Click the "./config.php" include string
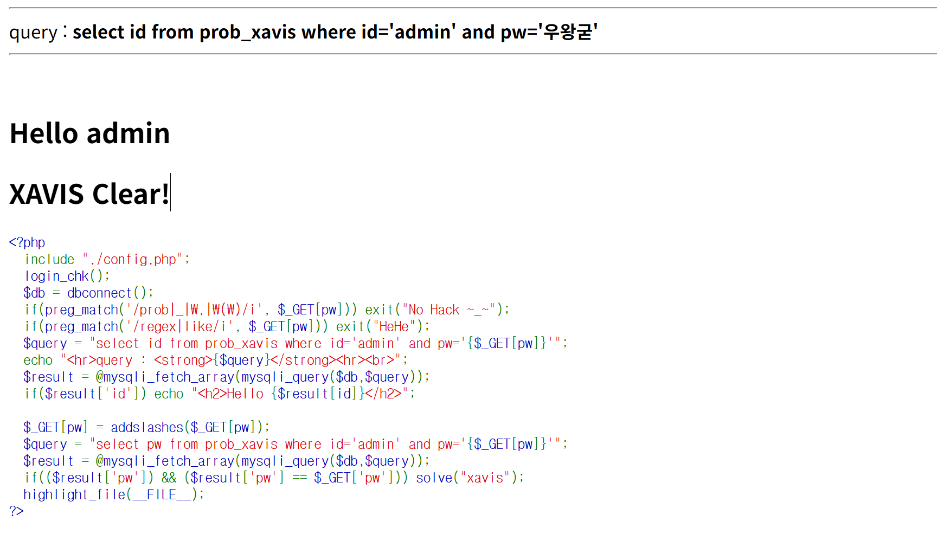The height and width of the screenshot is (560, 937). coord(136,260)
